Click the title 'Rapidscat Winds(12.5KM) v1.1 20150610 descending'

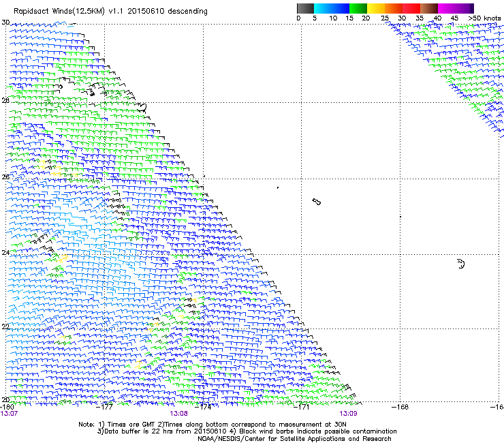point(110,12)
